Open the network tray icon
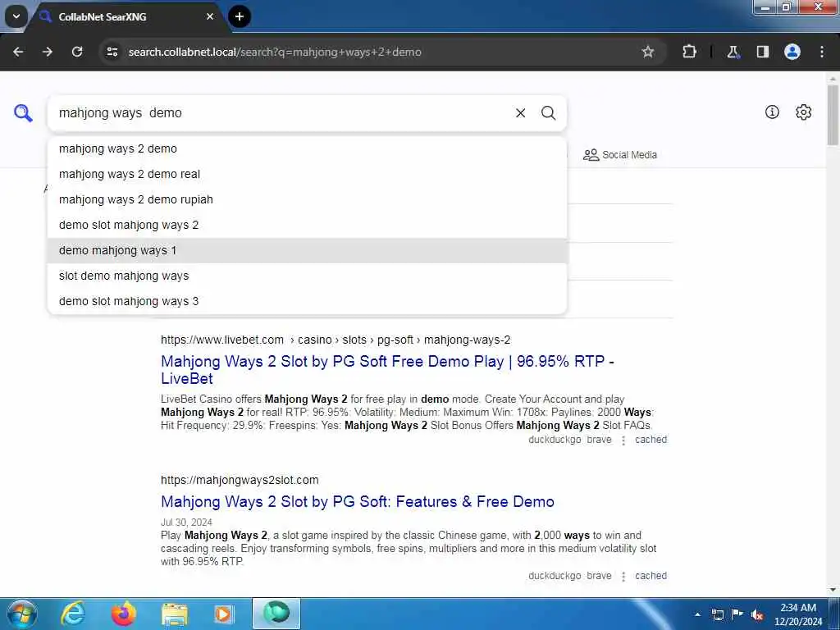 [x=718, y=614]
